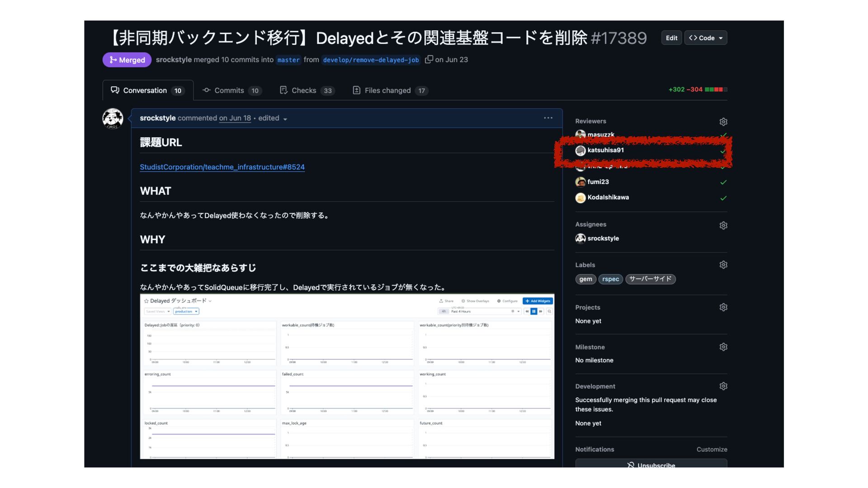Open the Code dropdown button
Screen dimensions: 868x488
706,38
